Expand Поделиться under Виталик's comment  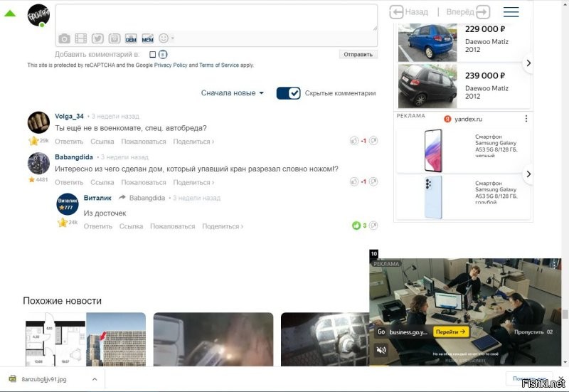tap(223, 226)
